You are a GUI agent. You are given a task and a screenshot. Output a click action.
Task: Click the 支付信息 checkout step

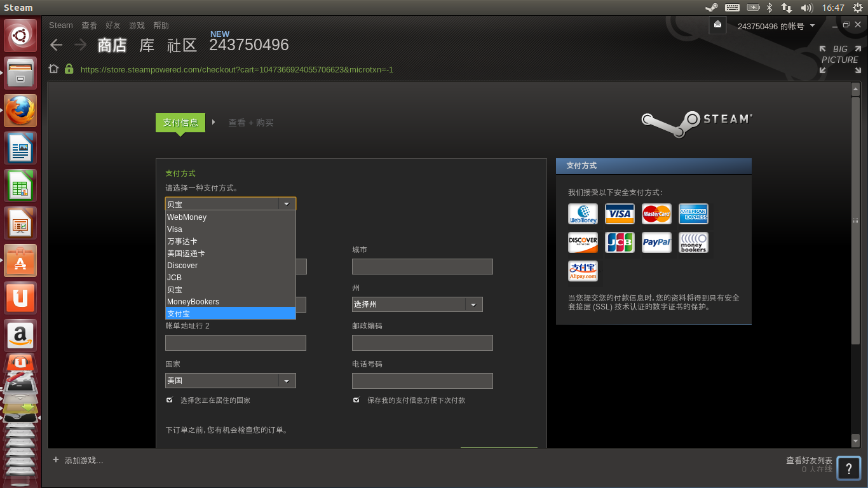(180, 123)
